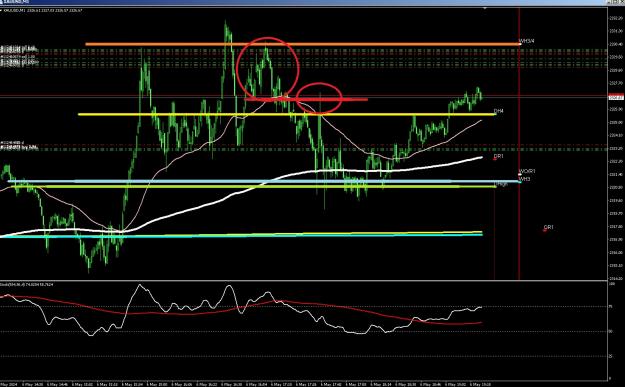Click the WH3 level label
Image resolution: width=625 pixels, height=387 pixels.
click(525, 179)
